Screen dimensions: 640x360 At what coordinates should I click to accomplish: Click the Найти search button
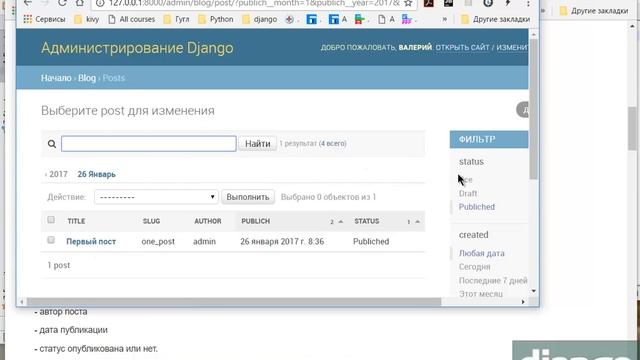(x=258, y=144)
